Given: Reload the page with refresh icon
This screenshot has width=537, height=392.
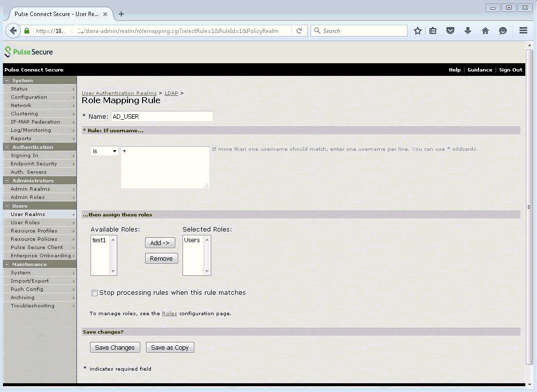Looking at the screenshot, I should coord(299,31).
